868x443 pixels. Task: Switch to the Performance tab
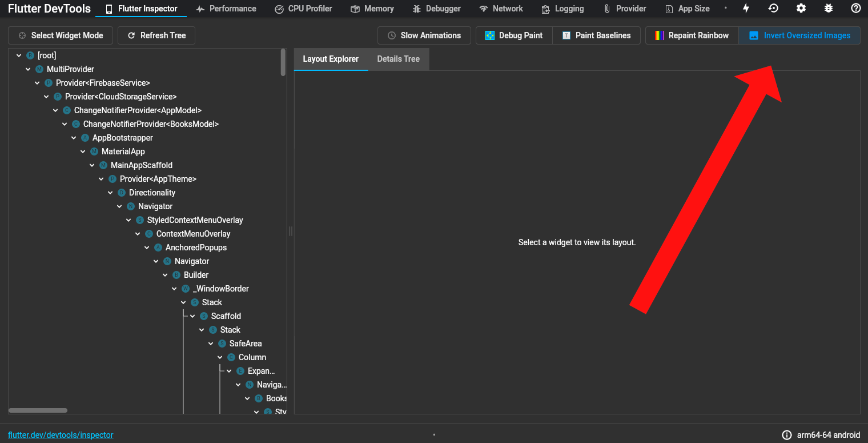tap(226, 9)
